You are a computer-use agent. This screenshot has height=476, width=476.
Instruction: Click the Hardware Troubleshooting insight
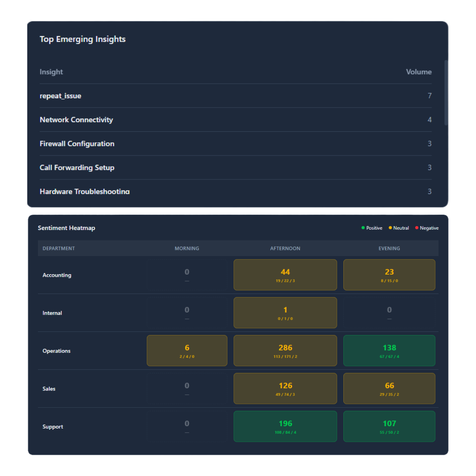[235, 192]
